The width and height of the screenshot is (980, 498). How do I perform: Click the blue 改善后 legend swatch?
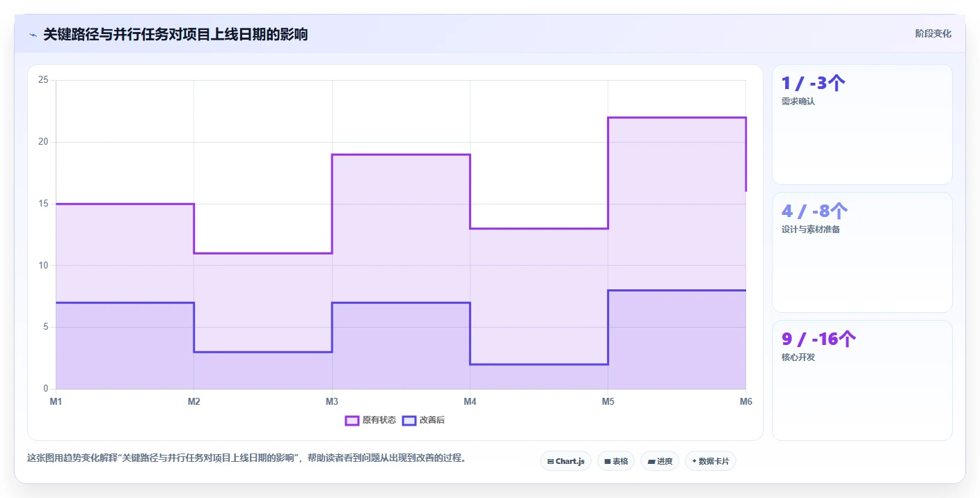click(409, 420)
